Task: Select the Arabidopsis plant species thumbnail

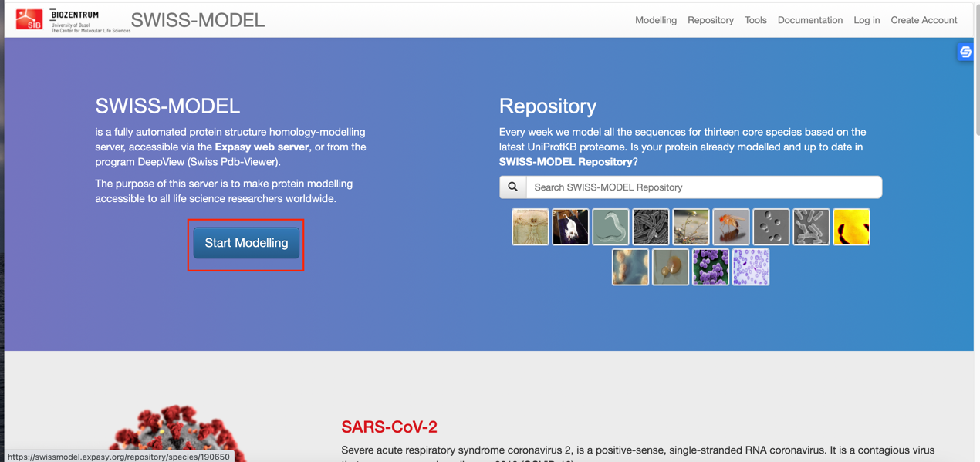Action: coord(691,227)
